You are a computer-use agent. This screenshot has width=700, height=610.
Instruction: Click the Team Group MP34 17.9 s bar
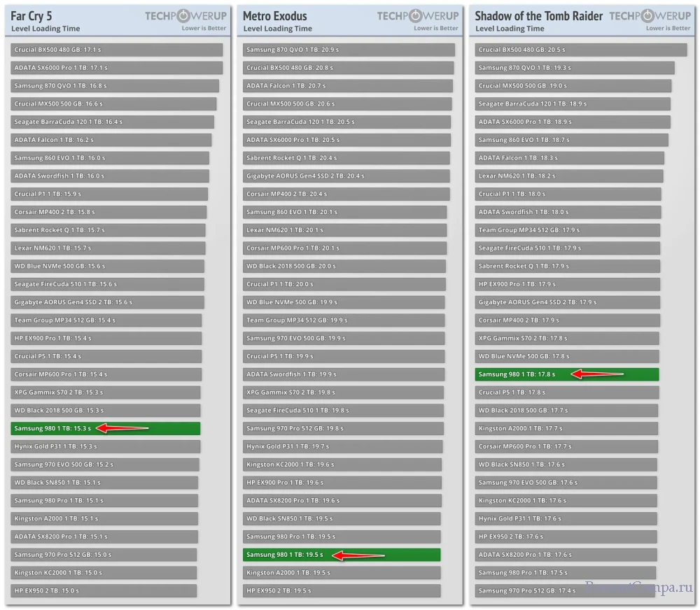(568, 230)
